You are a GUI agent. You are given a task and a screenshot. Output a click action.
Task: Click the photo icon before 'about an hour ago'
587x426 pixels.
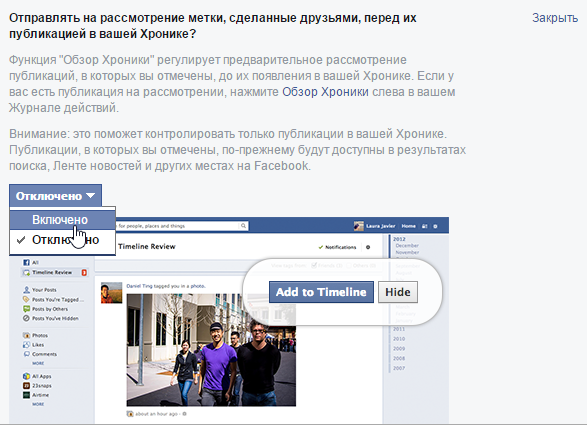(130, 414)
